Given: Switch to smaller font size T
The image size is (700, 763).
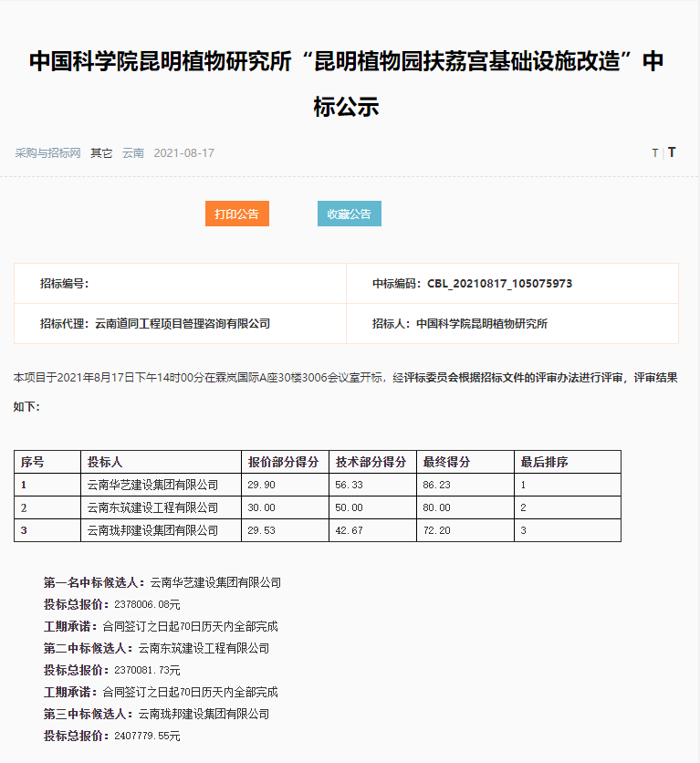Looking at the screenshot, I should (x=654, y=153).
